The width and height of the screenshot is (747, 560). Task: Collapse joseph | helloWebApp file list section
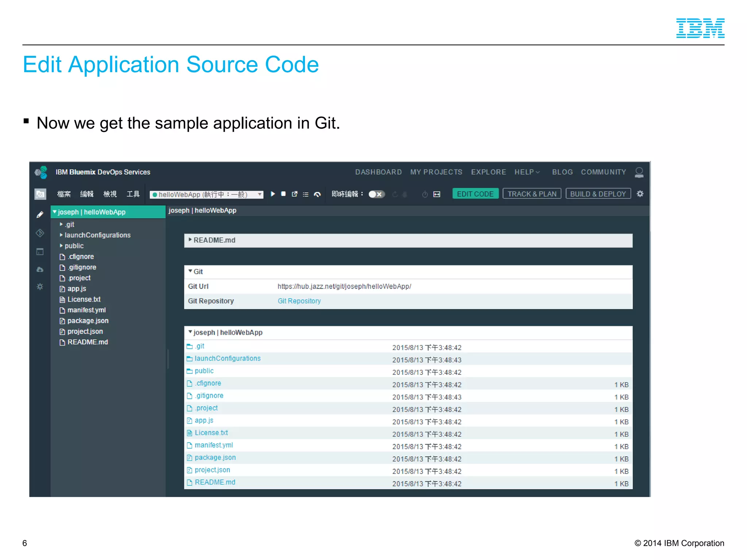click(190, 332)
